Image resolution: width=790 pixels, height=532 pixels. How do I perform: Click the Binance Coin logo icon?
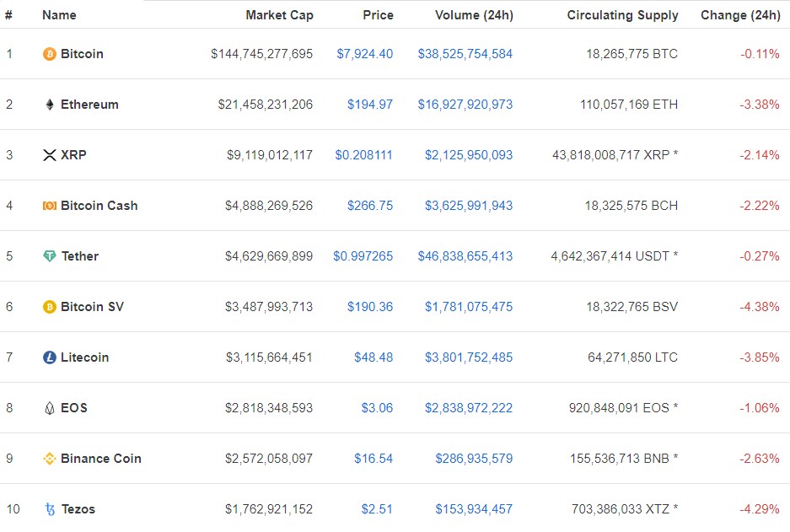pos(50,459)
